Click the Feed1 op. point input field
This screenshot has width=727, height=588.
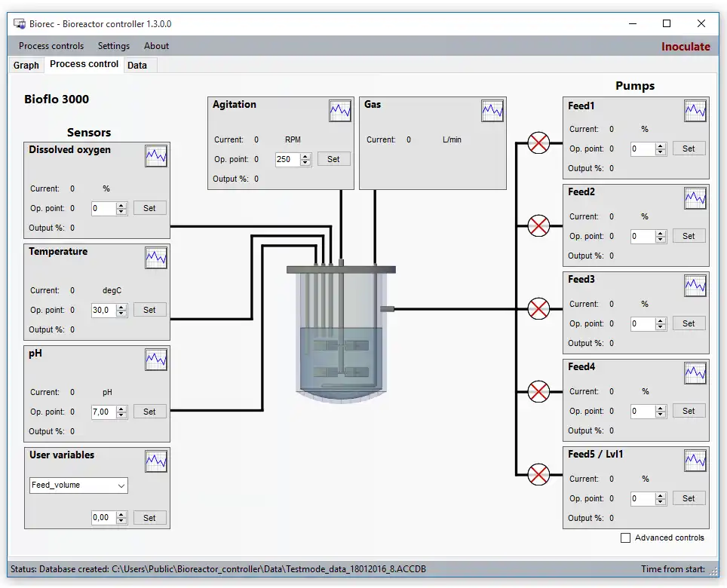click(x=643, y=149)
